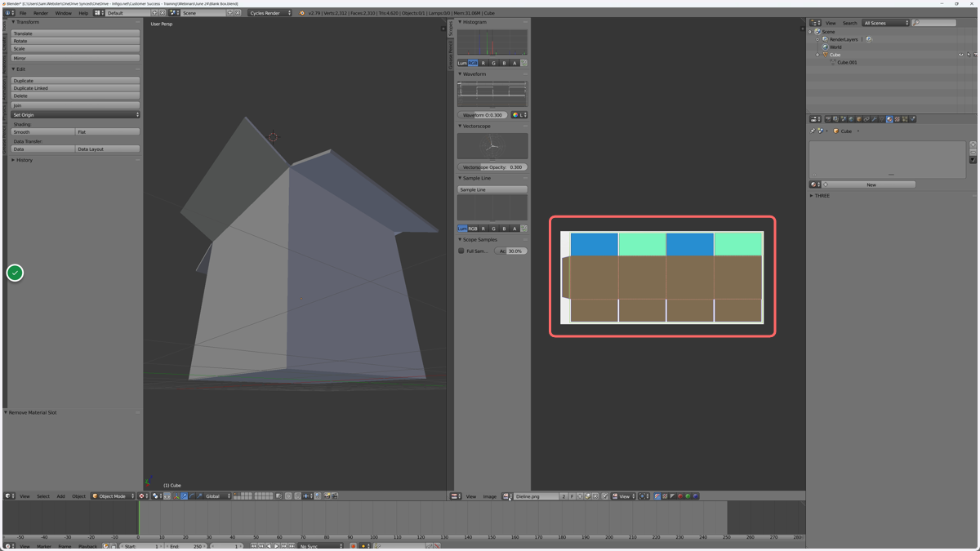
Task: Toggle Cube renderability camera in outliner
Action: click(975, 55)
